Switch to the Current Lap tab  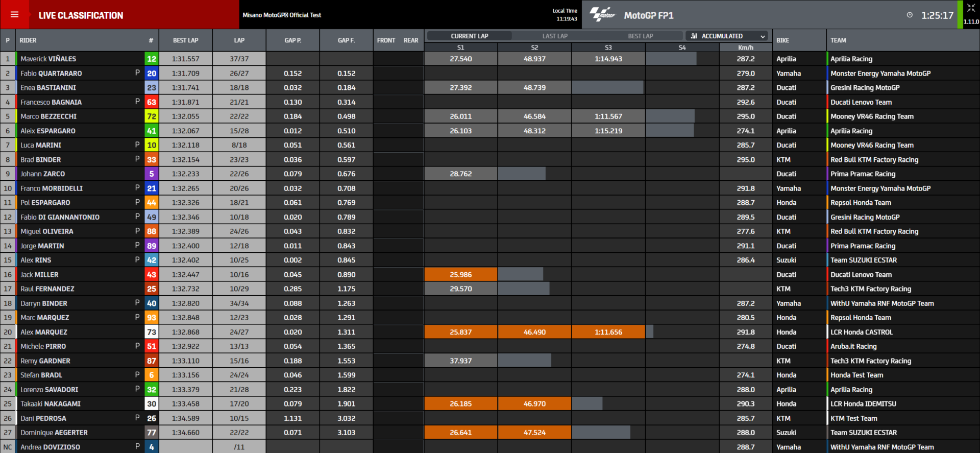click(x=470, y=36)
